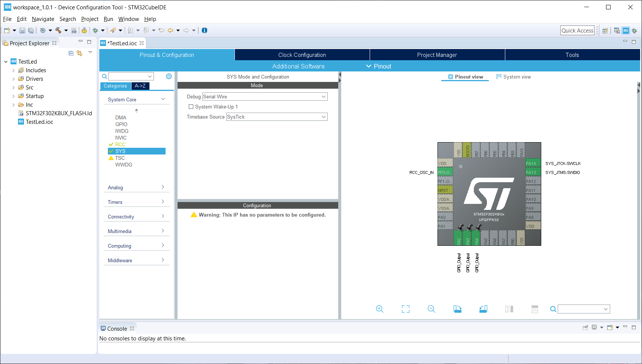Screen dimensions: 642x364
Task: Expand the Drivers folder in Project Explorer
Action: pos(13,79)
